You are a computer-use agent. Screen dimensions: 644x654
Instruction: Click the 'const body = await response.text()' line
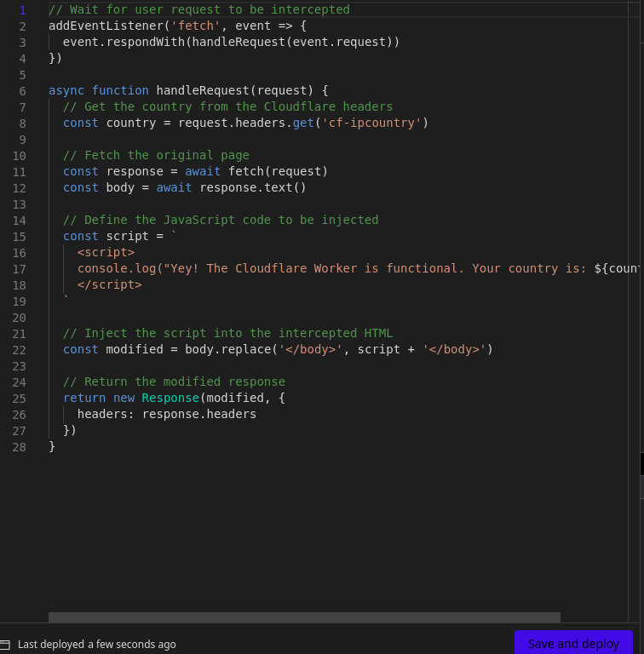pos(185,187)
